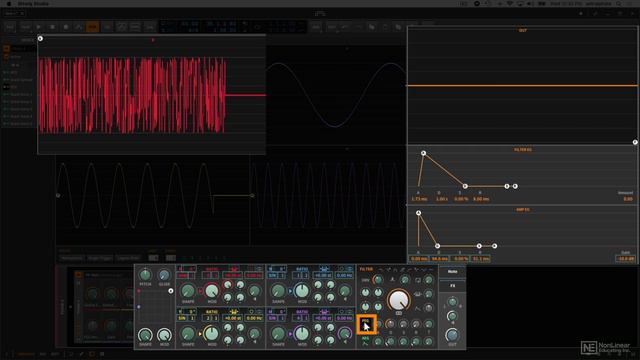
Task: Click the blue operator SHAPE knob
Action: (278, 291)
